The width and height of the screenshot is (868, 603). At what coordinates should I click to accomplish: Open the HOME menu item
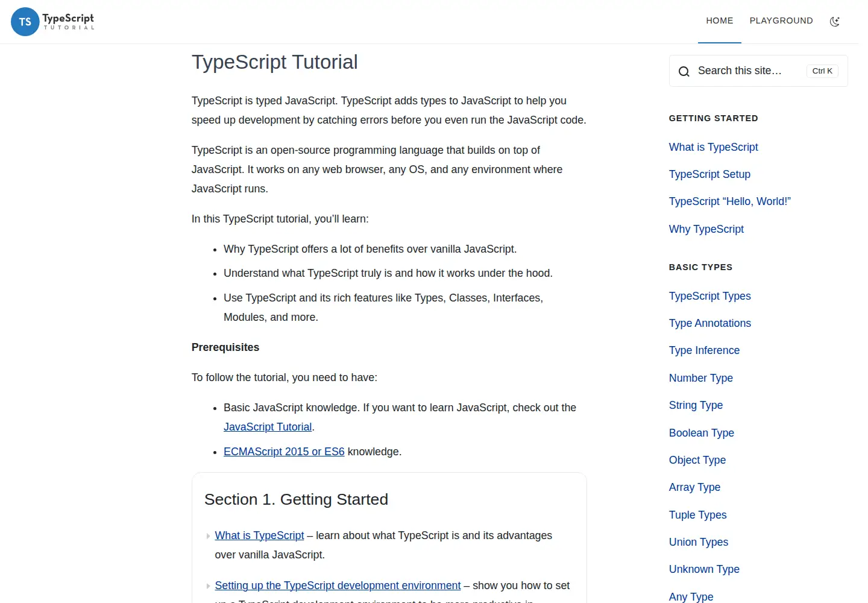coord(720,21)
